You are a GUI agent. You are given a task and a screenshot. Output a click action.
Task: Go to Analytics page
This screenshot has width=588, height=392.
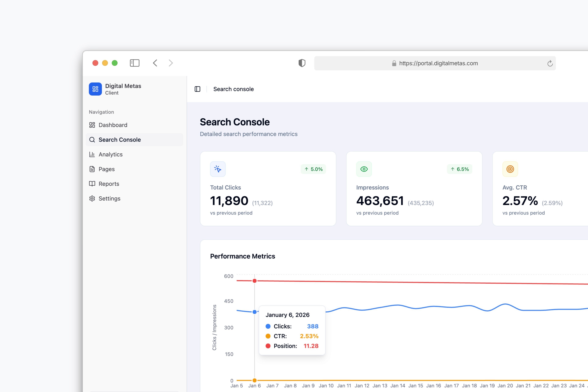click(111, 155)
